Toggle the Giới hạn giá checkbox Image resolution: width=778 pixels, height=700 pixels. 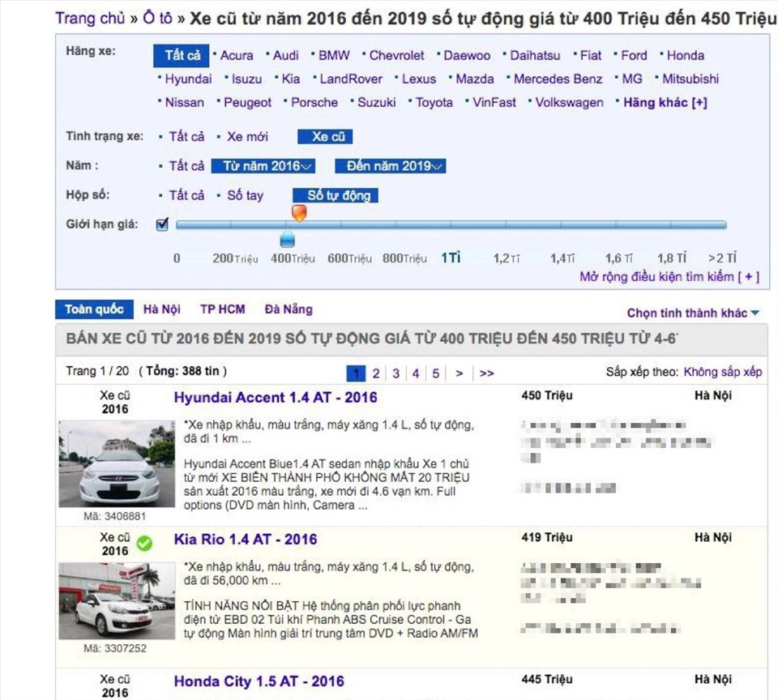(x=162, y=224)
